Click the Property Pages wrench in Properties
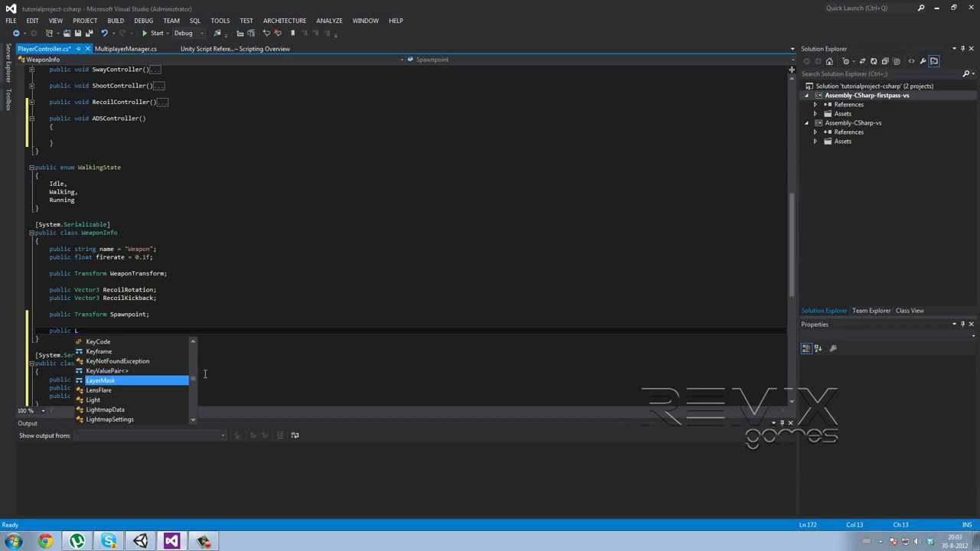 (833, 349)
